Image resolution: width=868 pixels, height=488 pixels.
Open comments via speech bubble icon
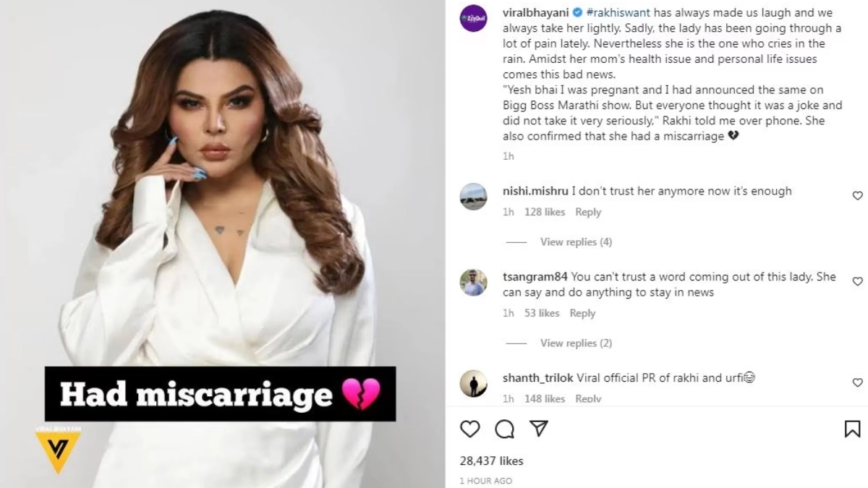coord(504,429)
